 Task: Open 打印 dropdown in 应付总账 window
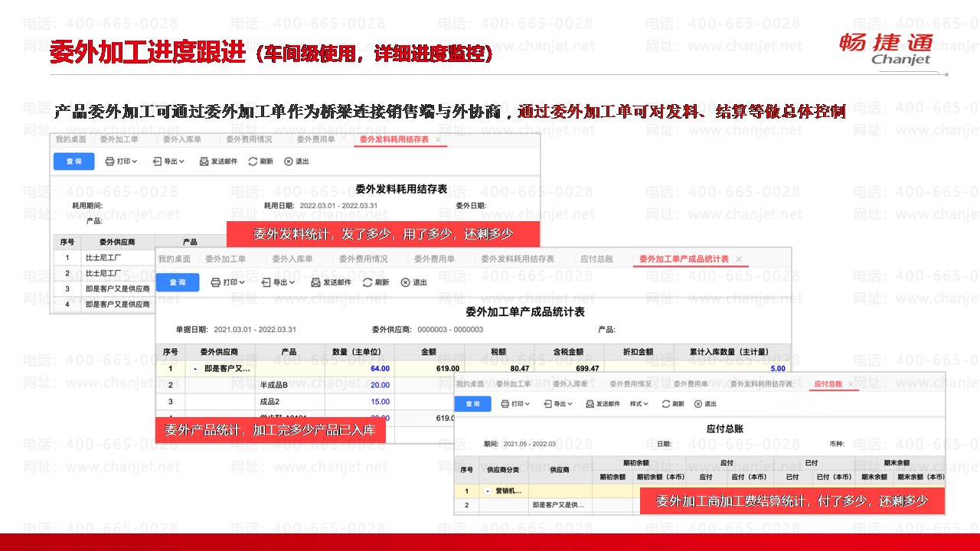[x=516, y=403]
